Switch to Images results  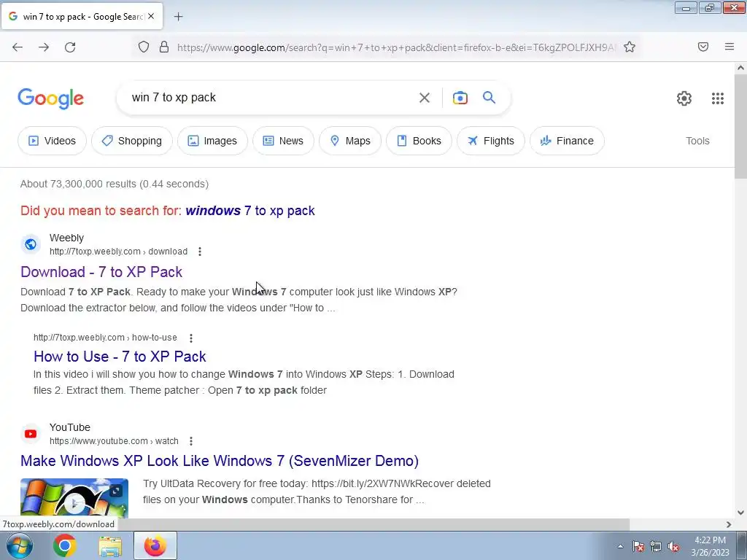point(212,141)
